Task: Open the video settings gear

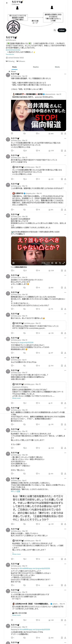Action: pos(56,263)
